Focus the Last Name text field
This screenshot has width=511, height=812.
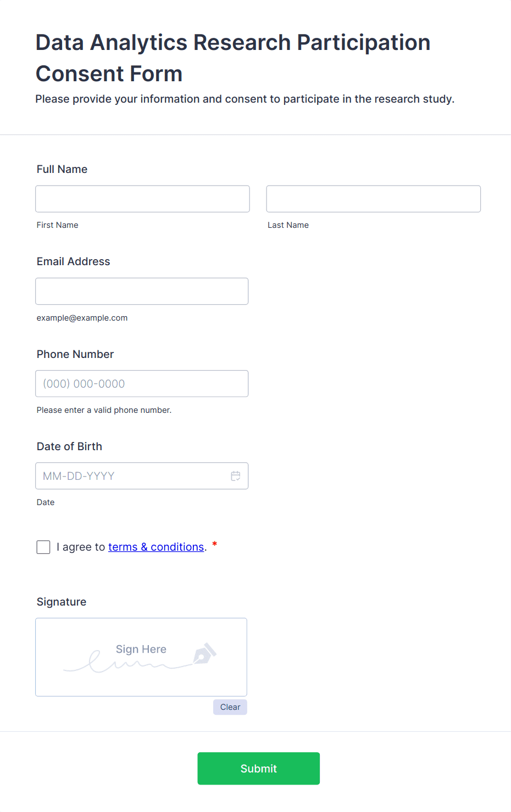pos(374,199)
